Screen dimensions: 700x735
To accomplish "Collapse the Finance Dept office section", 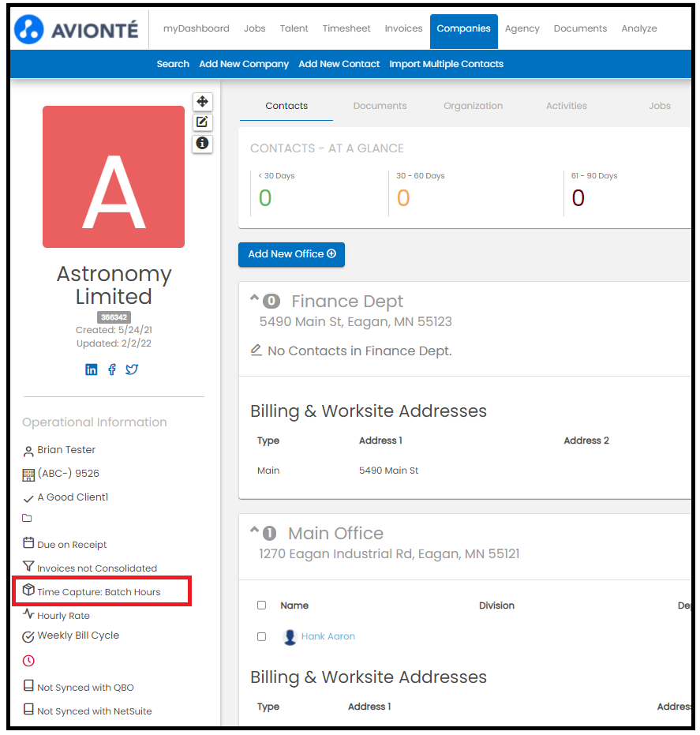I will 254,297.
